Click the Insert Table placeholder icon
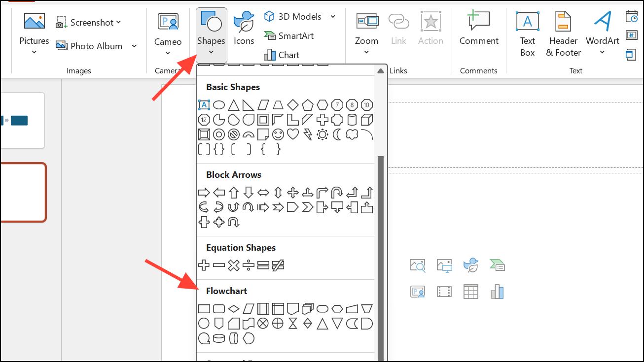Viewport: 644px width, 362px height. coord(471,292)
